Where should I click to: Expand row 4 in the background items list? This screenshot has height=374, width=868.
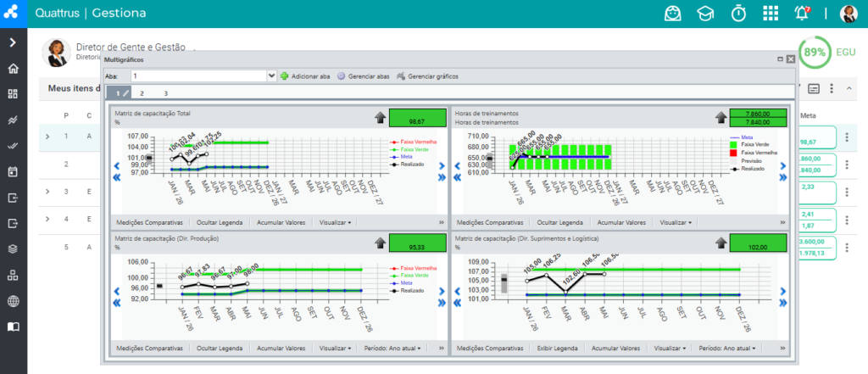coord(47,219)
